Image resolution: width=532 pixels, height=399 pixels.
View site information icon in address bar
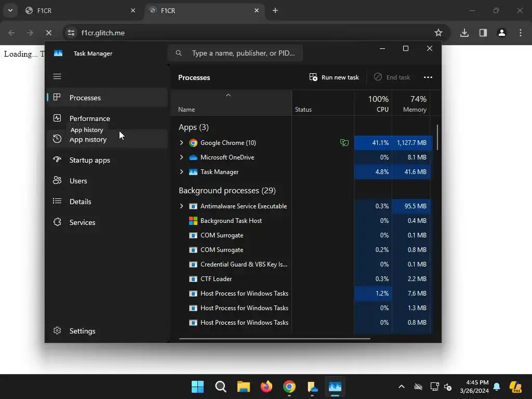pos(71,33)
